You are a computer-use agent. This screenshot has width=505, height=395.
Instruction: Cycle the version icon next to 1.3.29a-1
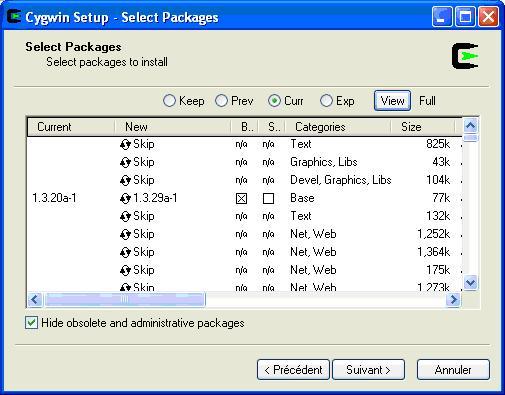tap(125, 199)
